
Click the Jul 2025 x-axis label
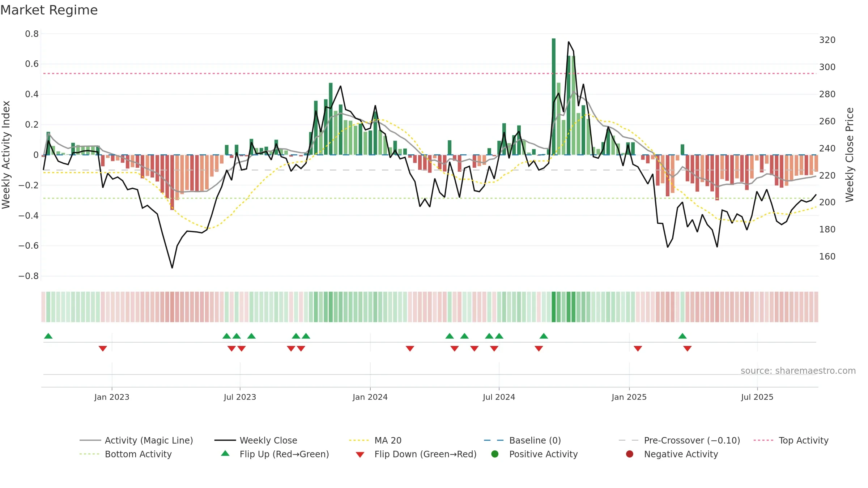tap(757, 397)
